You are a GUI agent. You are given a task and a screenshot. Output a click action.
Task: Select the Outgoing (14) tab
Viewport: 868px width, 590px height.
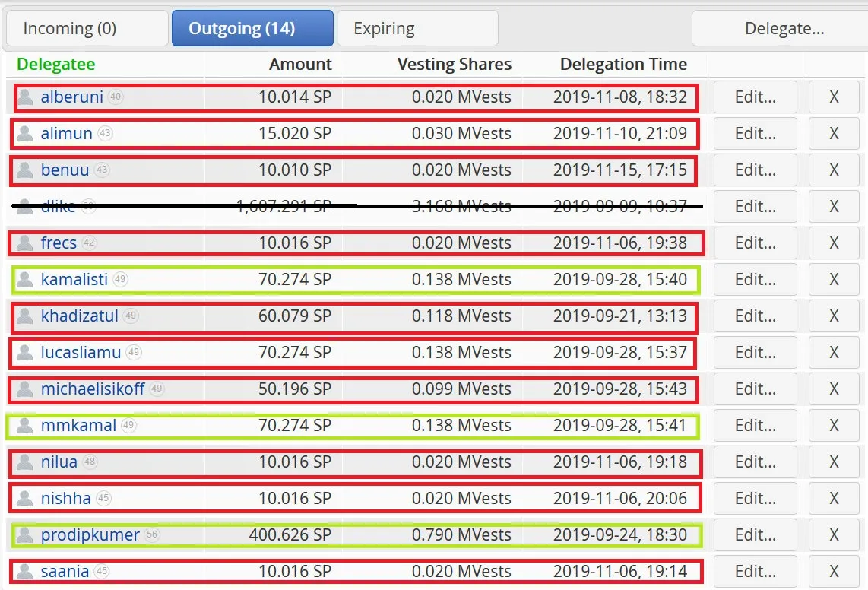coord(252,28)
